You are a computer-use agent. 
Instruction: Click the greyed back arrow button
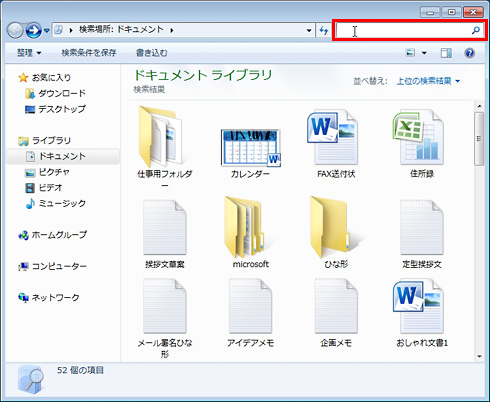click(x=15, y=31)
